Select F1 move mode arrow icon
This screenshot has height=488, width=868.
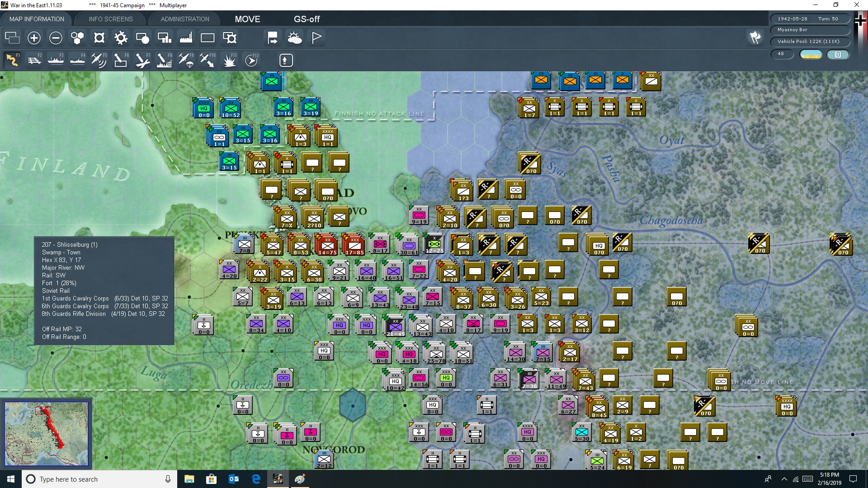pos(12,60)
